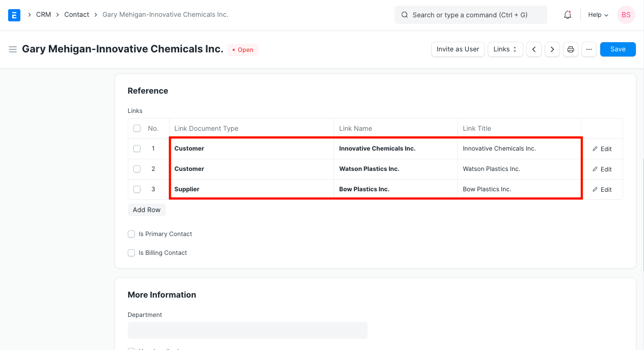
Task: Open notifications via the bell icon
Action: pos(567,15)
